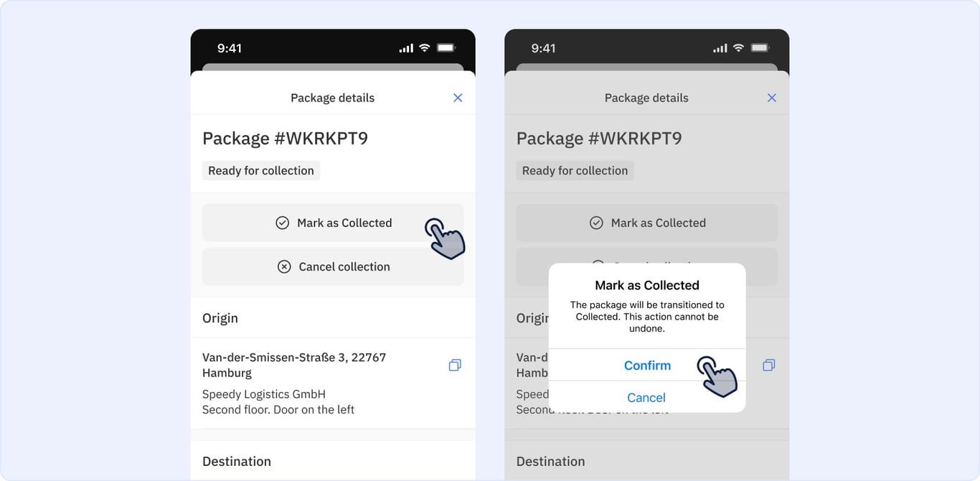Click the left phone's Wi-Fi status icon
The height and width of the screenshot is (481, 980).
[425, 47]
